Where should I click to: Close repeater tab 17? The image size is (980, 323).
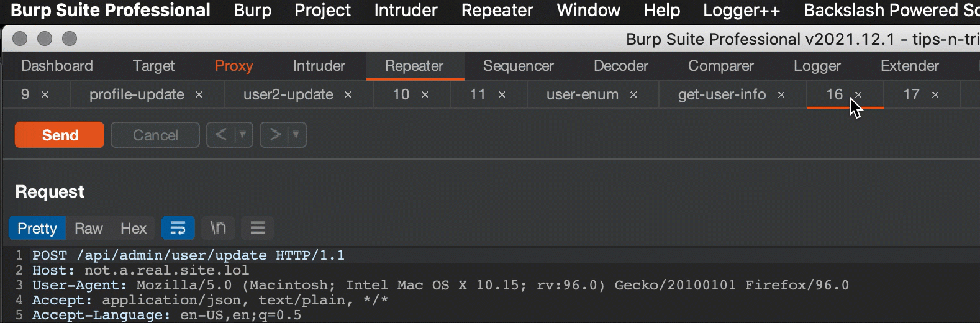click(x=935, y=94)
